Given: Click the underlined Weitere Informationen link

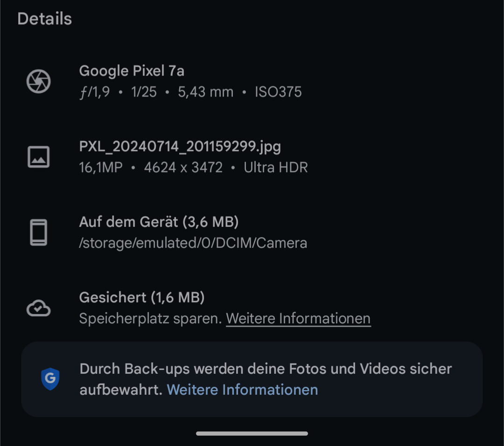Looking at the screenshot, I should 298,319.
